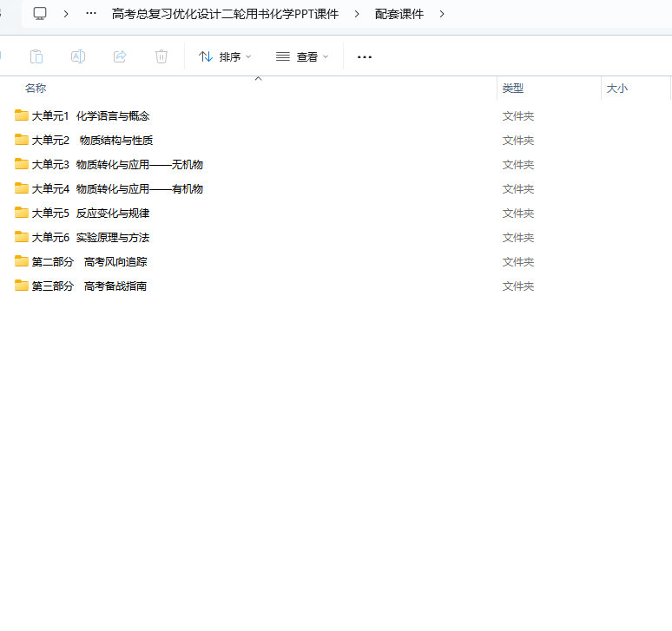Click the Share icon in the toolbar
Screen dimensions: 672x631
(120, 56)
